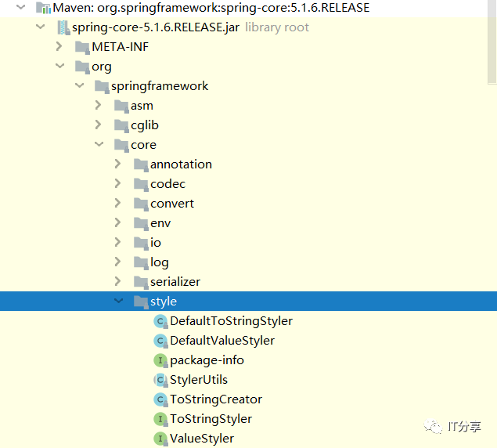Click the annotation label
497x448 pixels.
coord(181,164)
